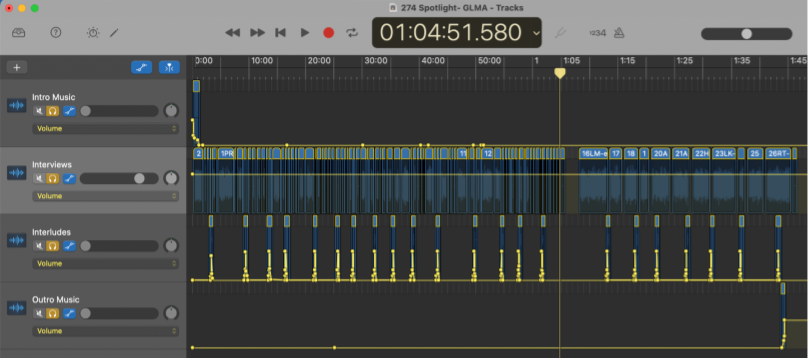The height and width of the screenshot is (360, 809).
Task: Click the tuner fork icon
Action: click(x=560, y=33)
